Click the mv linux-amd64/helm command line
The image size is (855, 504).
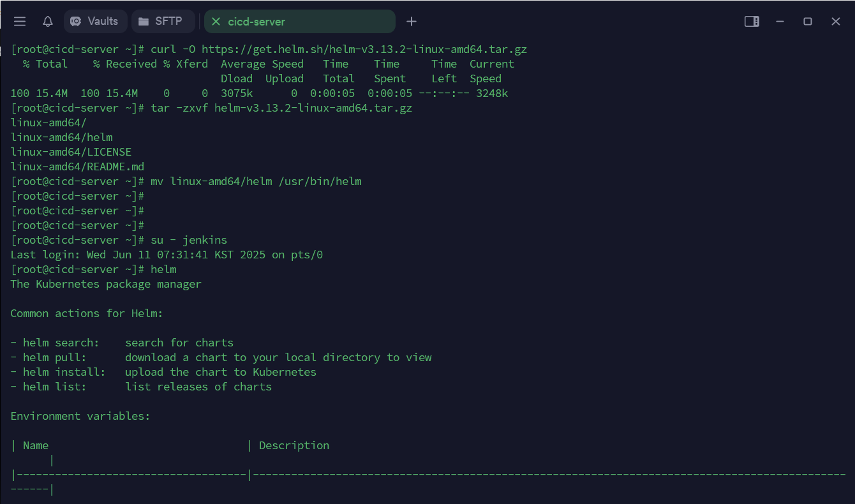click(256, 181)
